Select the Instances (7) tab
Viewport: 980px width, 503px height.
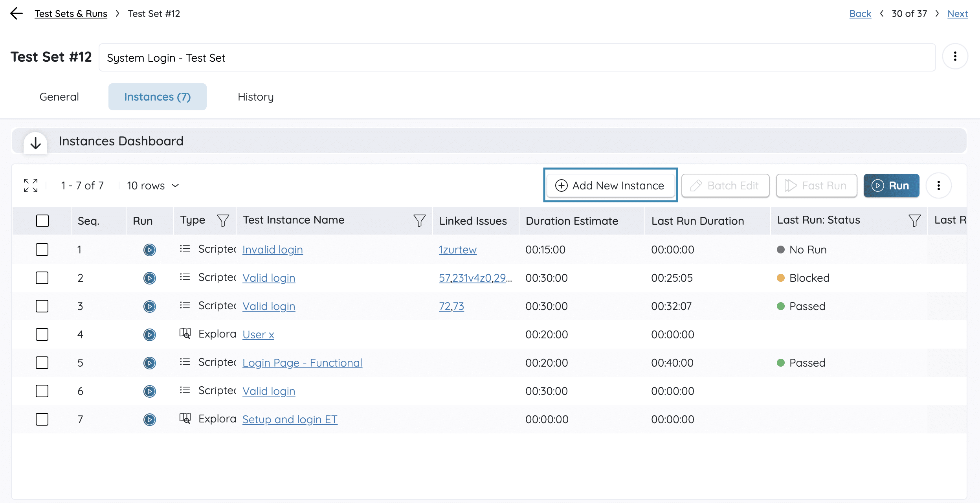[157, 97]
